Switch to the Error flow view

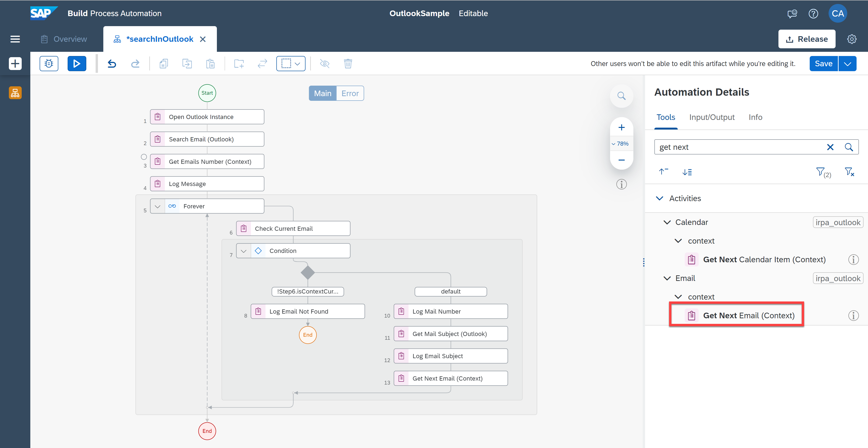coord(350,93)
